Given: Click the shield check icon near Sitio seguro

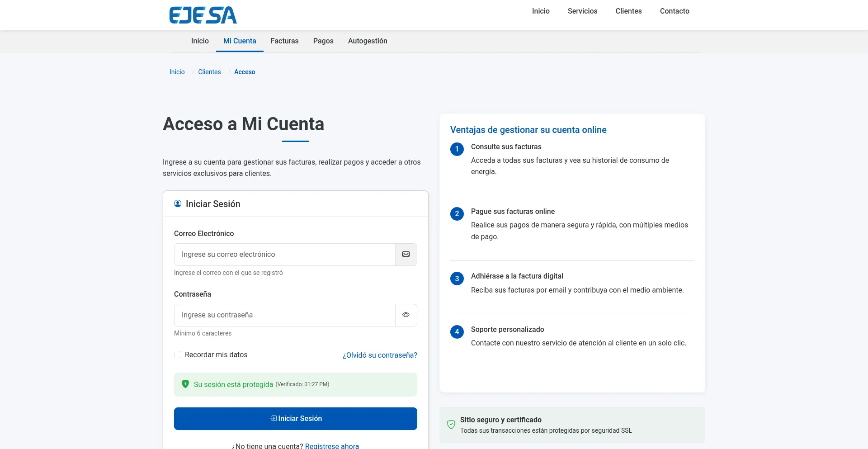Looking at the screenshot, I should (x=451, y=425).
